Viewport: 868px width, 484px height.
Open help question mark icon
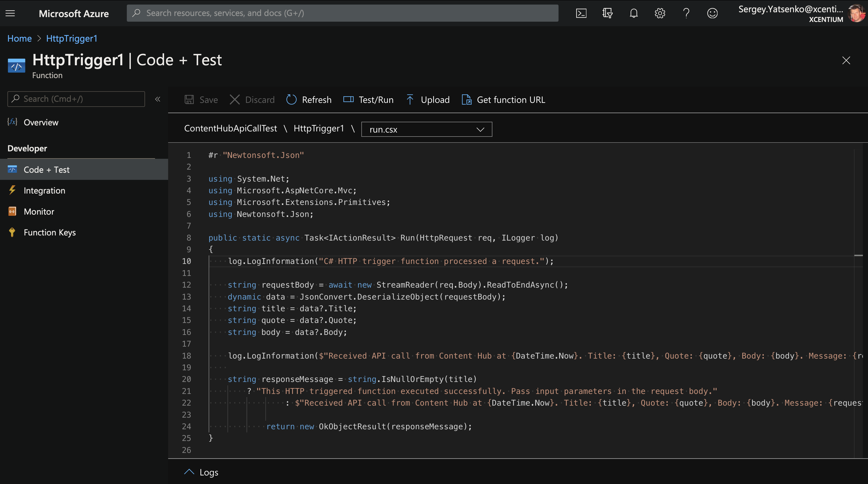tap(686, 13)
